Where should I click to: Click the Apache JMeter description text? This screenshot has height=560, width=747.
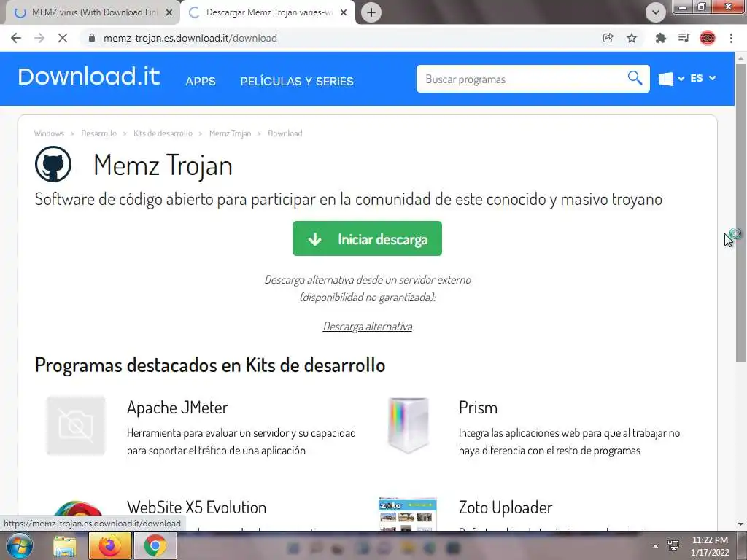241,442
